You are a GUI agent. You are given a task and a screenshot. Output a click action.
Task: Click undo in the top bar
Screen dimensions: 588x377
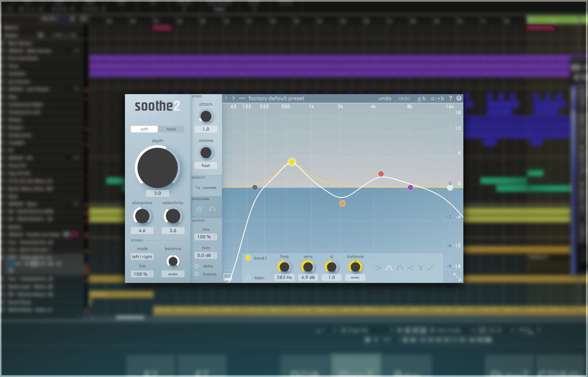[385, 98]
